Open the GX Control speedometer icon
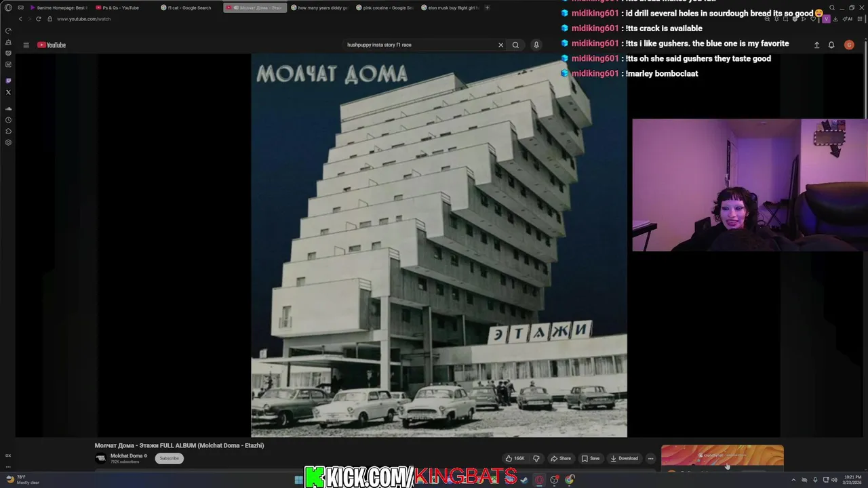 click(8, 30)
